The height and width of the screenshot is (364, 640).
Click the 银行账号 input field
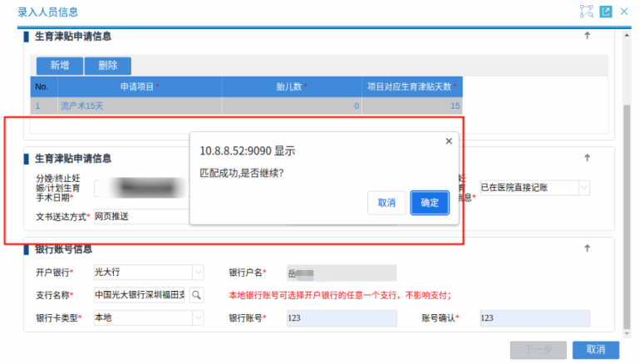click(342, 318)
